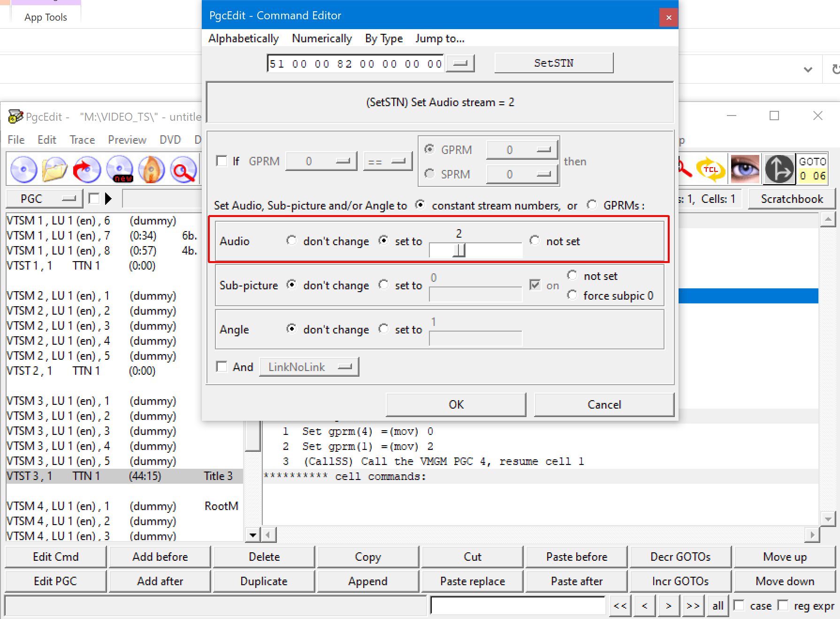Open the File menu in PgcEdit

16,139
